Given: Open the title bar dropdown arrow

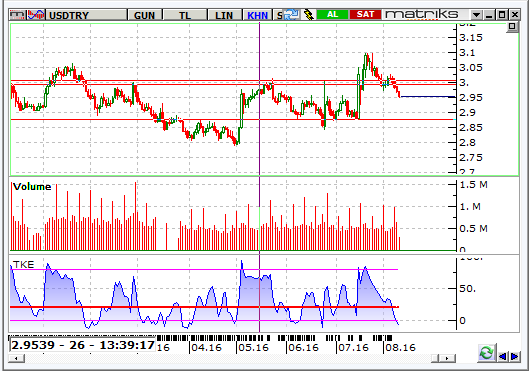Looking at the screenshot, I should click(476, 15).
